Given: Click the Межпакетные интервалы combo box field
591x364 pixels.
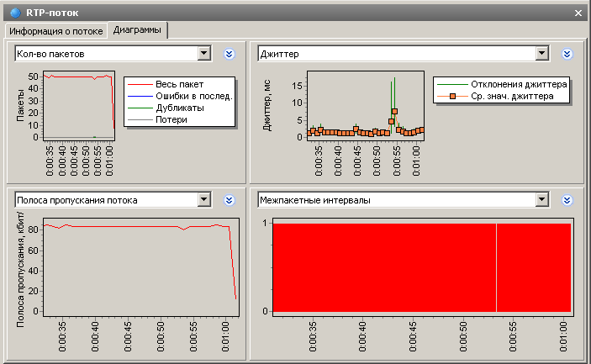Looking at the screenshot, I should point(404,200).
